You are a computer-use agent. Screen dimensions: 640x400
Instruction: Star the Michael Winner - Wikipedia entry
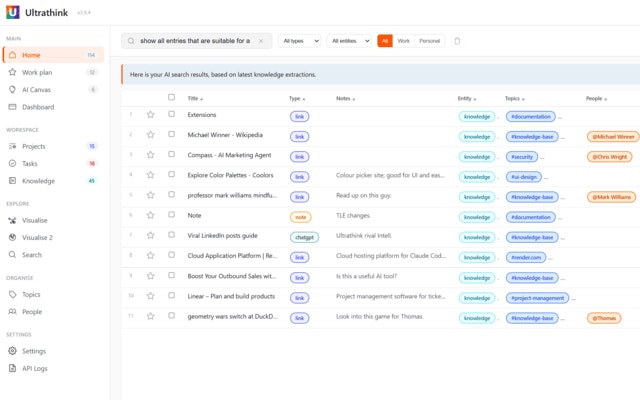pos(151,135)
